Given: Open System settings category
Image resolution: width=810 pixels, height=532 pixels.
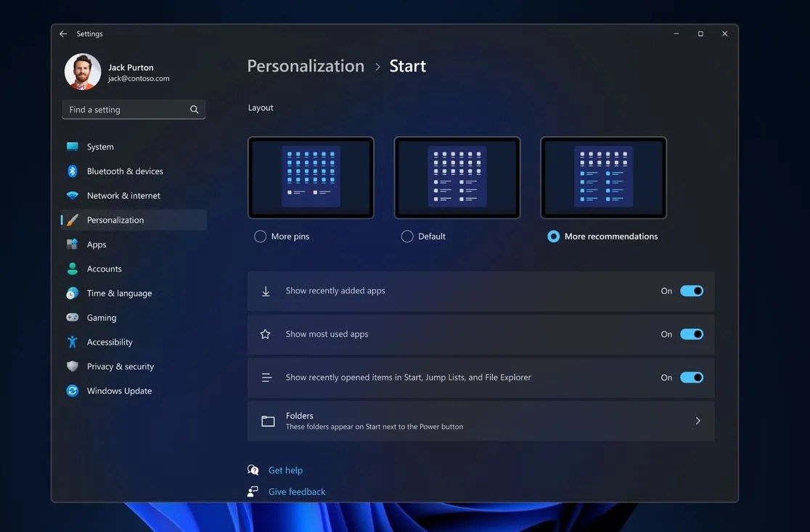Looking at the screenshot, I should [134, 147].
